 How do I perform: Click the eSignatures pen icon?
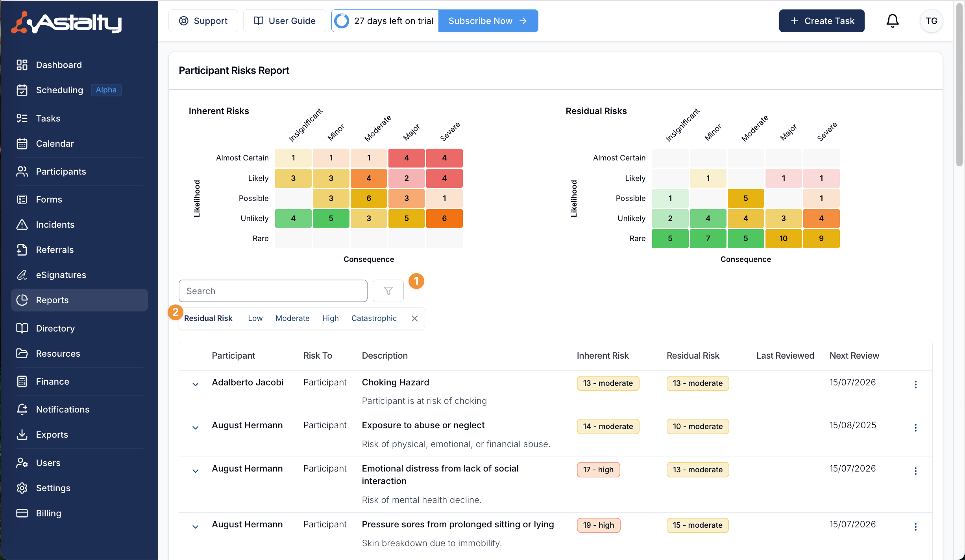click(22, 275)
